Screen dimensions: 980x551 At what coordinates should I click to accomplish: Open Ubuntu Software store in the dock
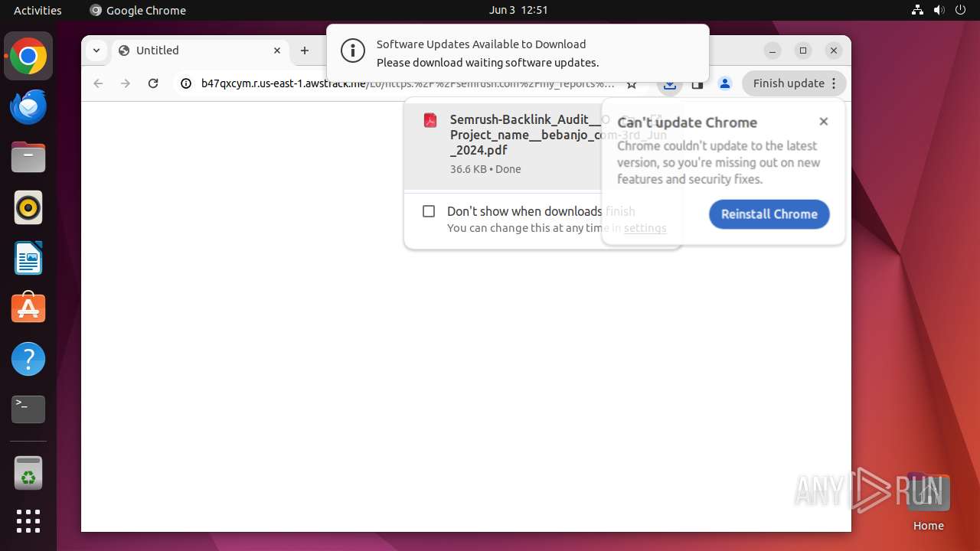pyautogui.click(x=28, y=308)
